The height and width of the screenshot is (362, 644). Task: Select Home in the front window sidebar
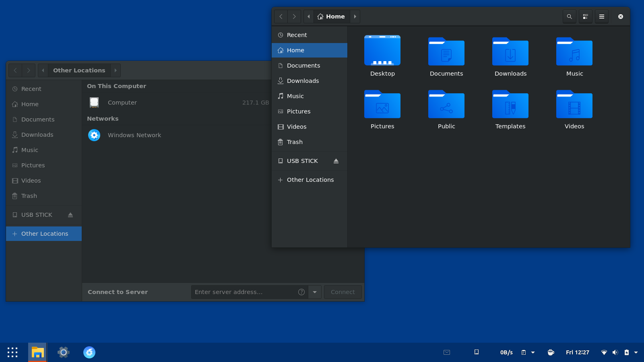[295, 50]
